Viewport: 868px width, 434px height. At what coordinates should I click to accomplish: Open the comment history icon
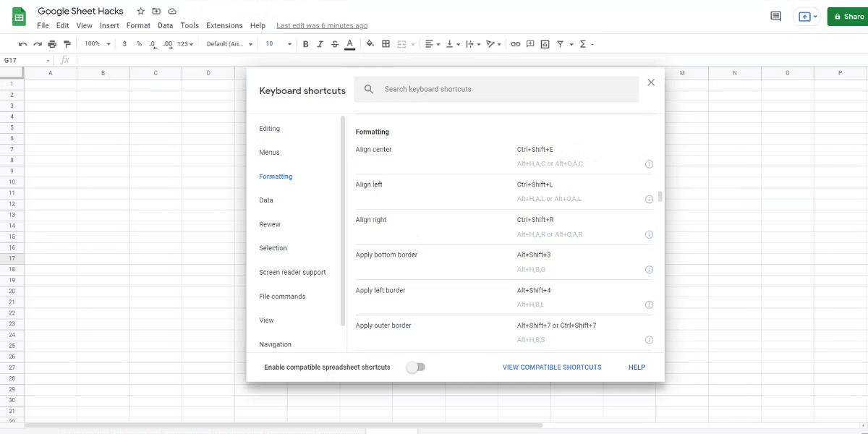coord(775,16)
